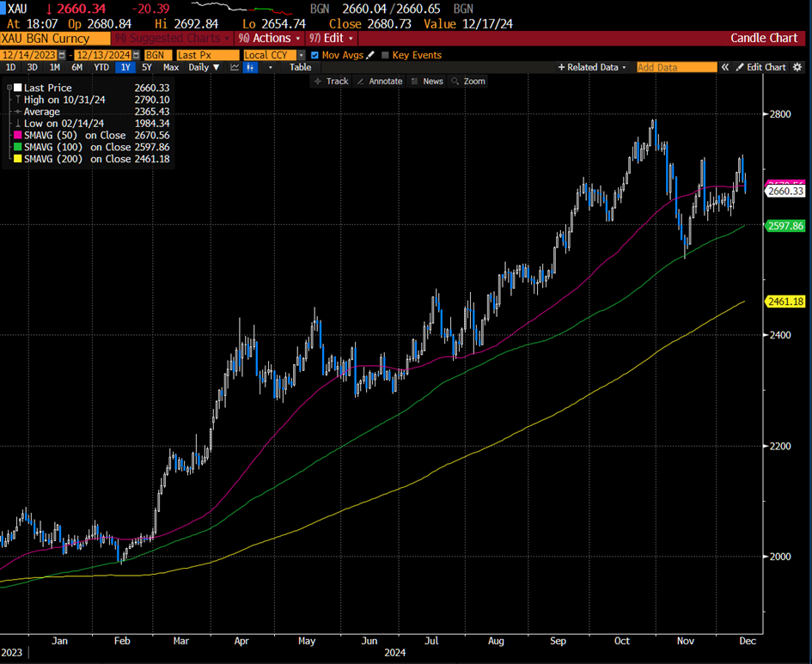
Task: Switch to the line chart type icon
Action: (235, 67)
